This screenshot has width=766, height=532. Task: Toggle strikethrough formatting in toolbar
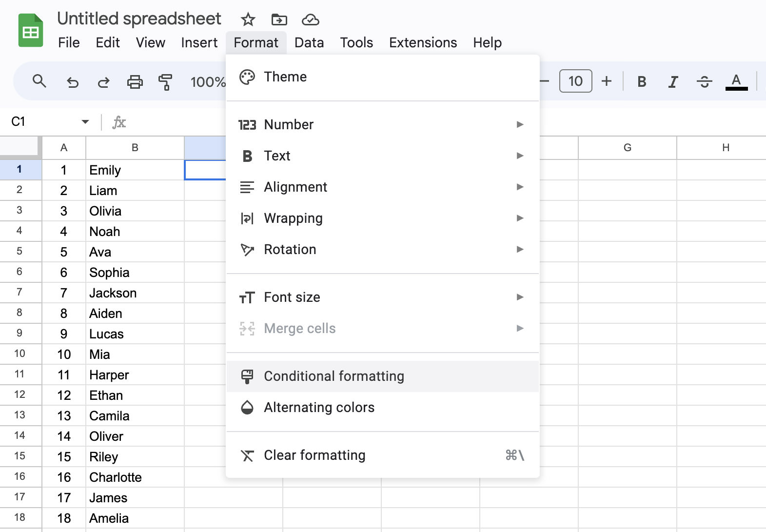point(705,81)
